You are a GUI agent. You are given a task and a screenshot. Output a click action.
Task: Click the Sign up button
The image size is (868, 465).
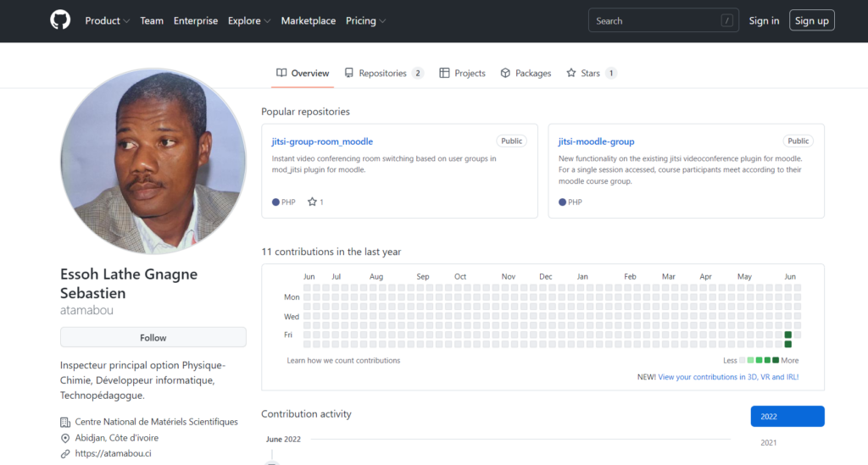811,21
